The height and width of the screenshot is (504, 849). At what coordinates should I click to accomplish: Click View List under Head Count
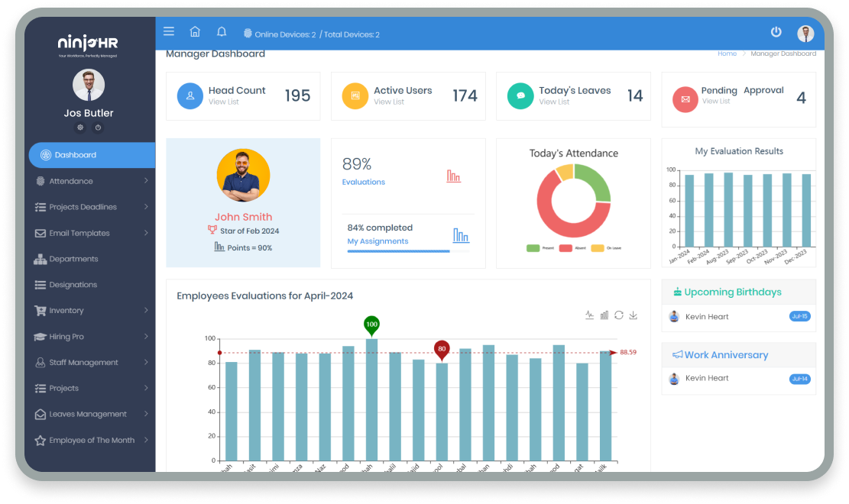[224, 102]
